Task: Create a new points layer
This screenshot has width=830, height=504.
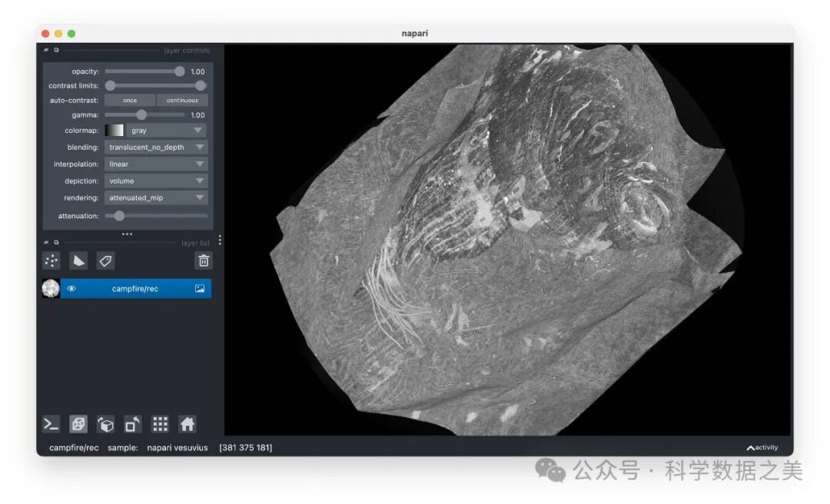Action: [x=51, y=260]
